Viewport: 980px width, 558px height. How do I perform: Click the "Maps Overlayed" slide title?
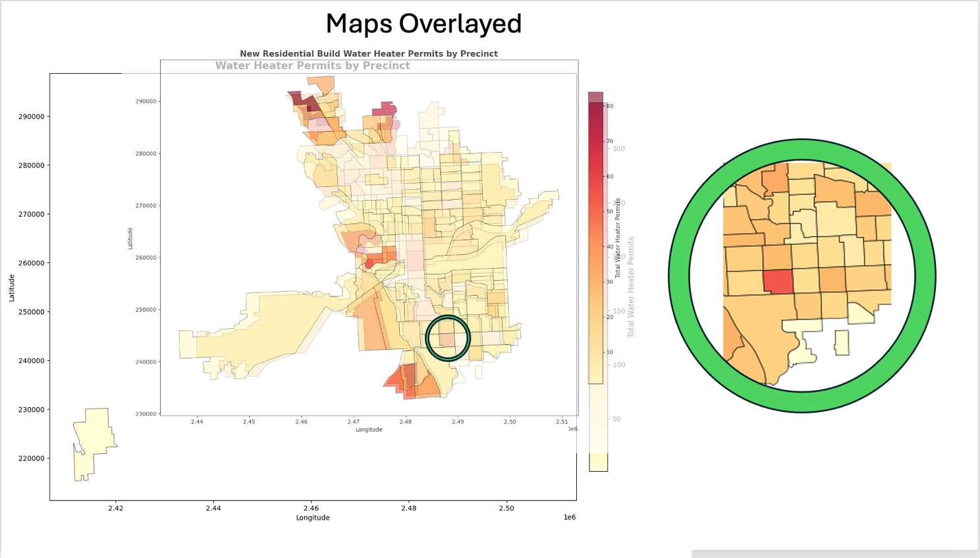click(423, 24)
